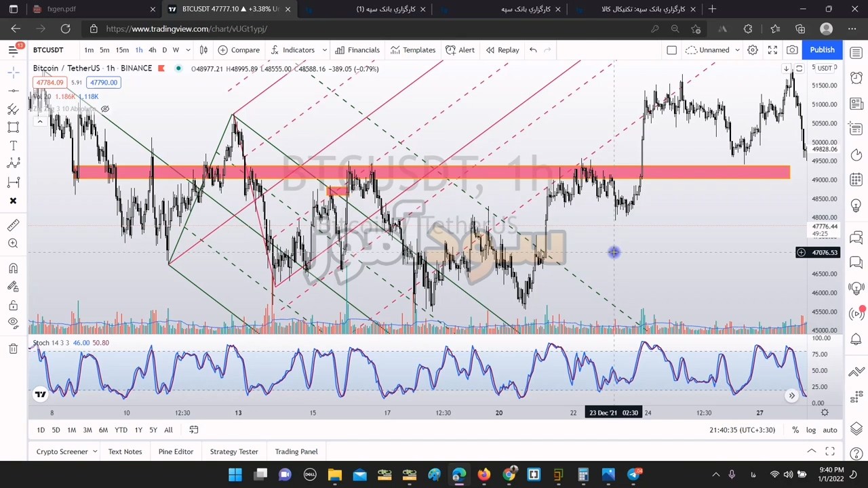
Task: Open the calendar panel icon
Action: coord(856,180)
